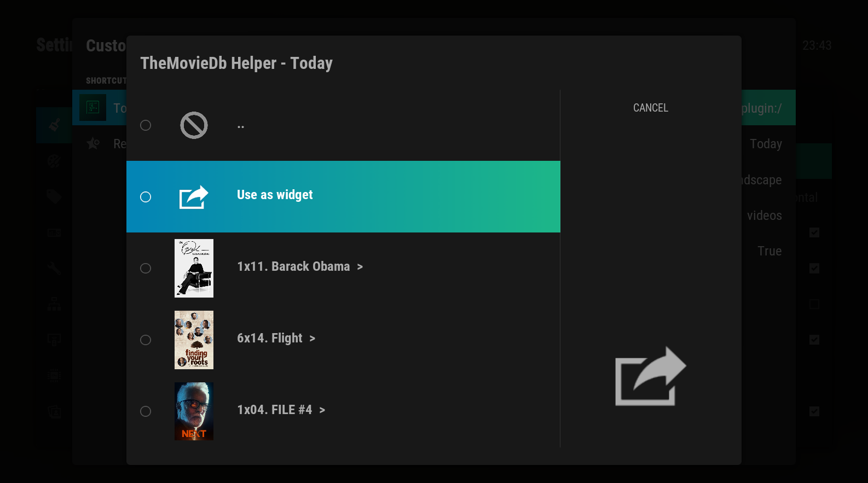Click the no-entry icon beside the ".." row
This screenshot has width=868, height=483.
point(194,125)
